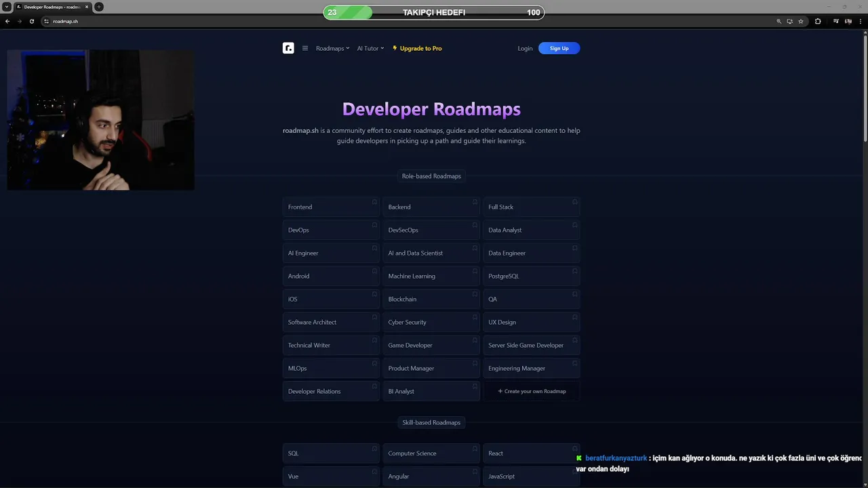The image size is (868, 488).
Task: Bookmark the Data Analyst roadmap
Action: 575,225
